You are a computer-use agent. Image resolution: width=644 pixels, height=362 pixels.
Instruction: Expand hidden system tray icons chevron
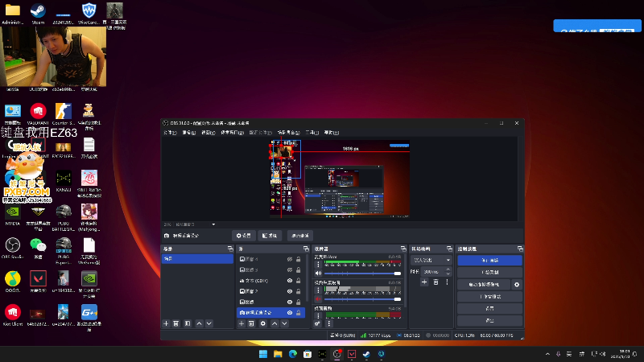tap(547, 354)
